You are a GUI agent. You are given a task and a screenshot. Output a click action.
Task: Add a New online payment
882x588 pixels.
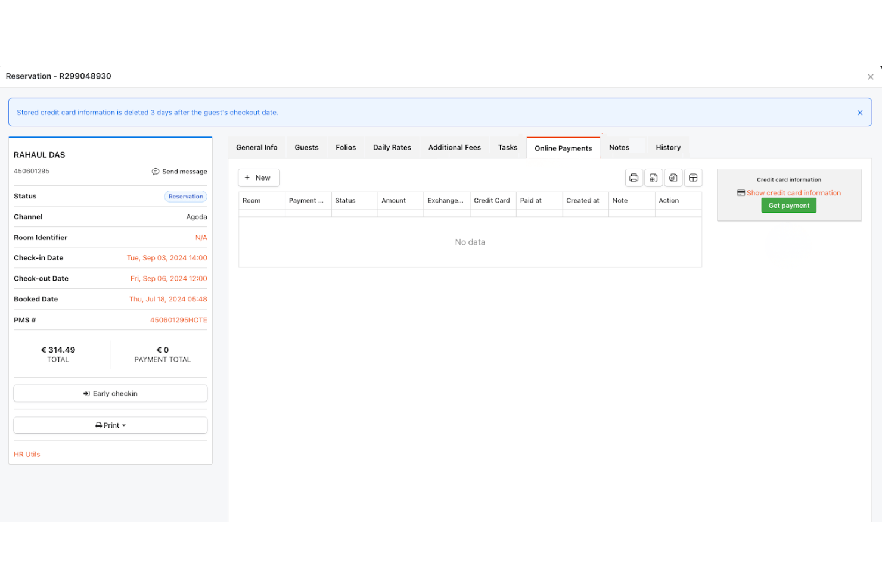(259, 178)
